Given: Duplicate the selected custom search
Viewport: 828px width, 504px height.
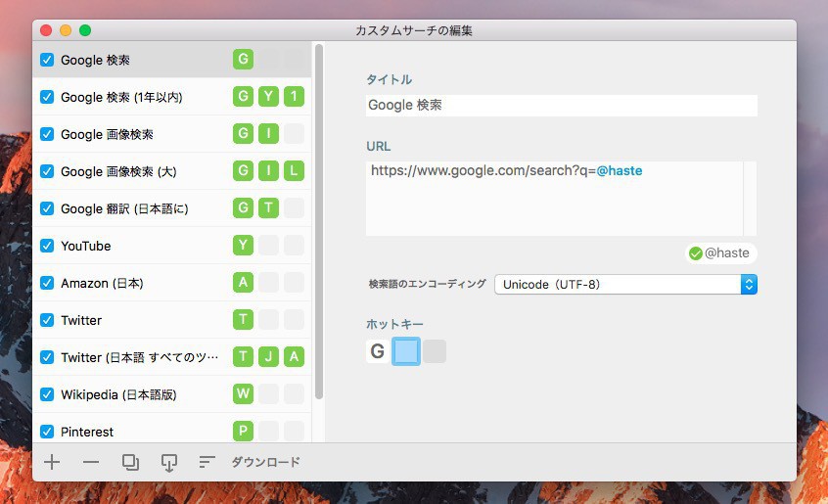Looking at the screenshot, I should pyautogui.click(x=130, y=462).
